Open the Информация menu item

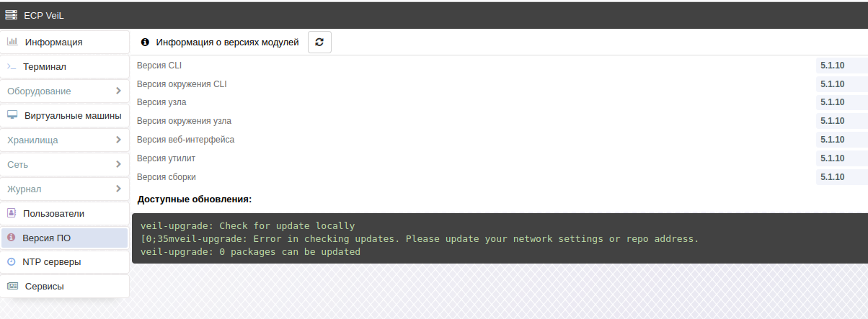click(x=65, y=42)
